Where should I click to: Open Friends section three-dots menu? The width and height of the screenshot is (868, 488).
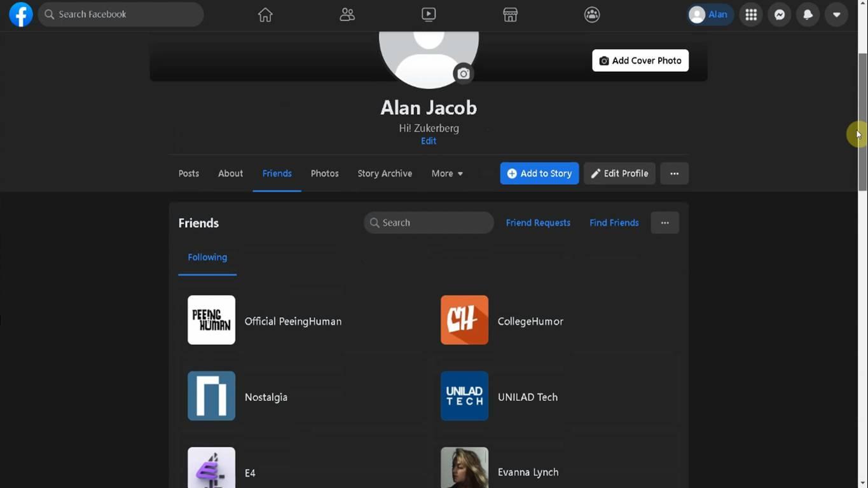click(x=665, y=222)
